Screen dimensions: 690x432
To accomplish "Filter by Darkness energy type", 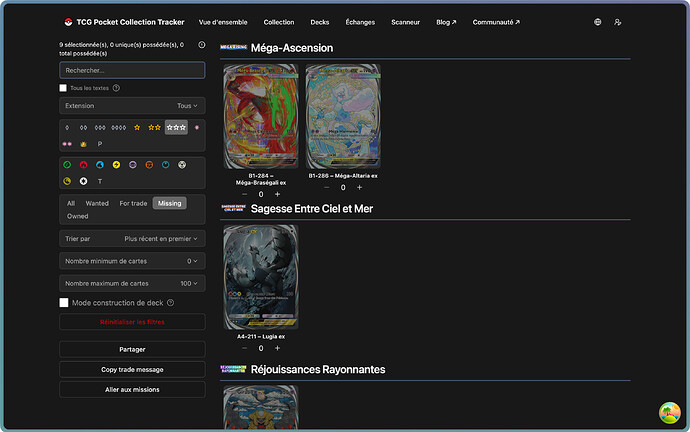I will click(165, 165).
